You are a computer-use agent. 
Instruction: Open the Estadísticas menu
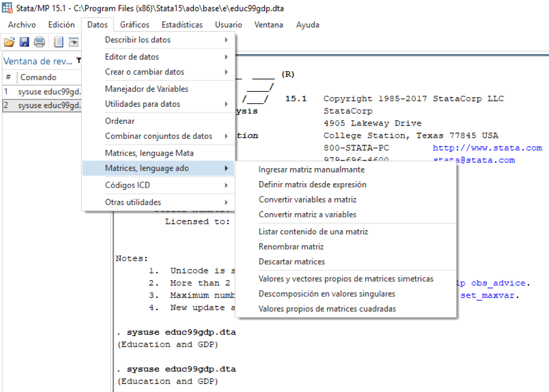coord(182,25)
